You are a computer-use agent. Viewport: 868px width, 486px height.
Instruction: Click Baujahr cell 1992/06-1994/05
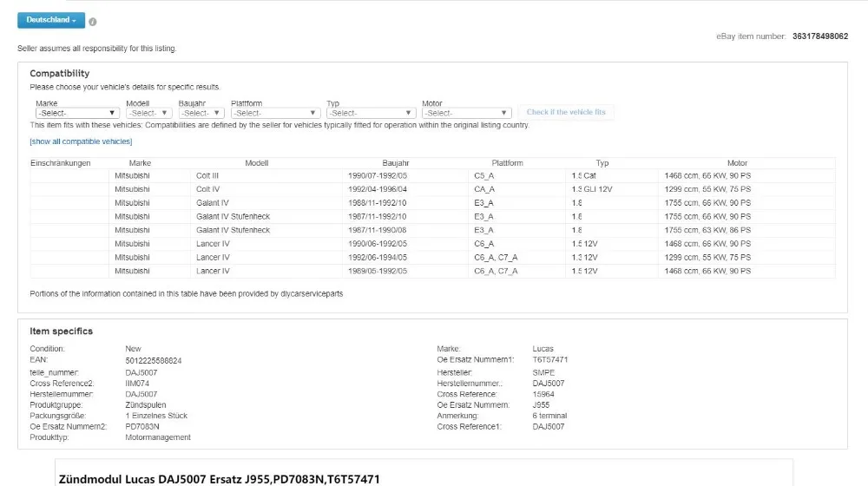click(x=377, y=258)
